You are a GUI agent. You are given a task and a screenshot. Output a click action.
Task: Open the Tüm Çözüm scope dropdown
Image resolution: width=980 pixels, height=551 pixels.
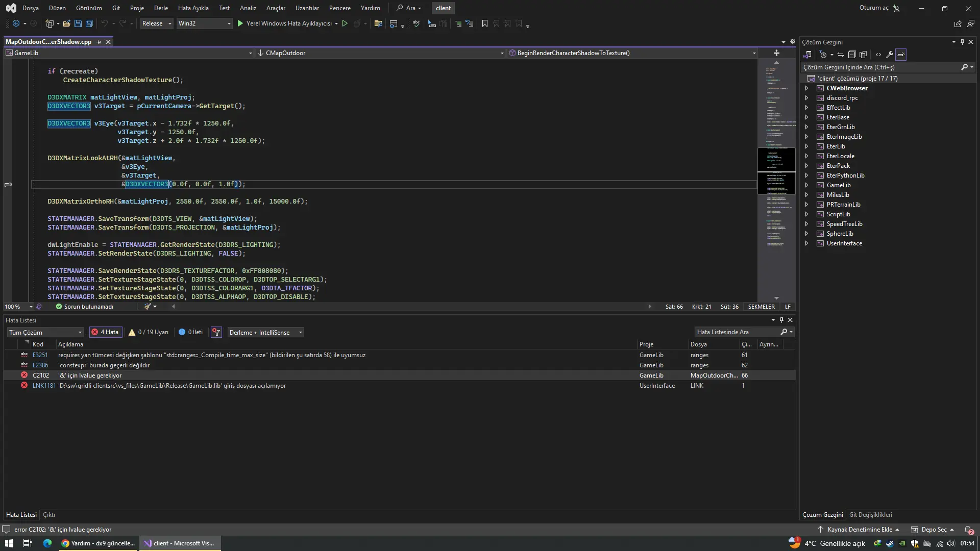45,333
